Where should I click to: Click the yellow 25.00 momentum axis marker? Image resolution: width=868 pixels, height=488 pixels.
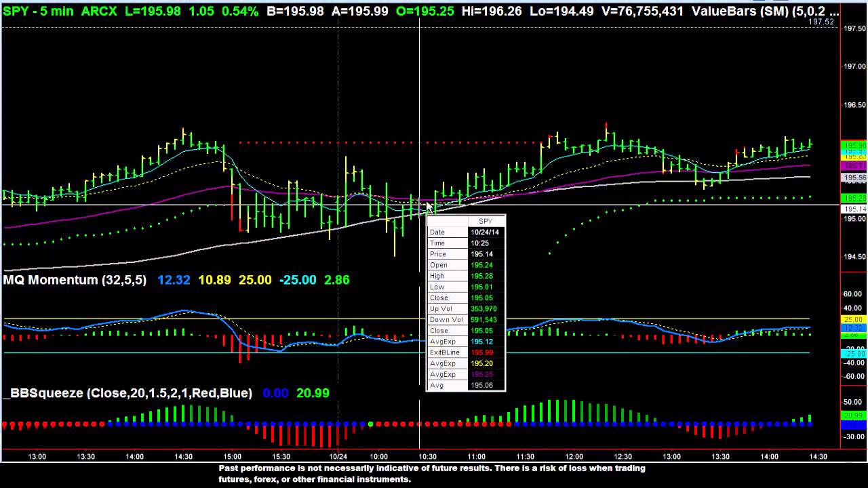point(854,319)
